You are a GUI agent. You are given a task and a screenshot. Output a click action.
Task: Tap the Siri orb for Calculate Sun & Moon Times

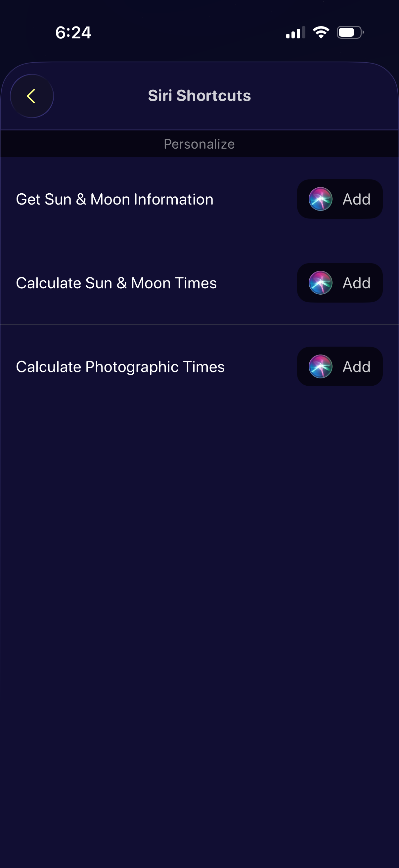pos(320,283)
